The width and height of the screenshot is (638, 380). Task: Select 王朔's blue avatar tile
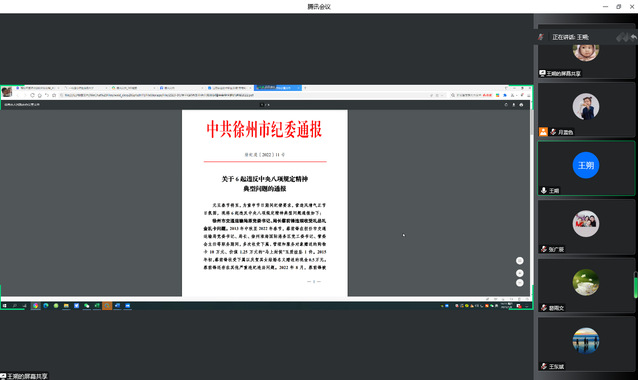586,165
